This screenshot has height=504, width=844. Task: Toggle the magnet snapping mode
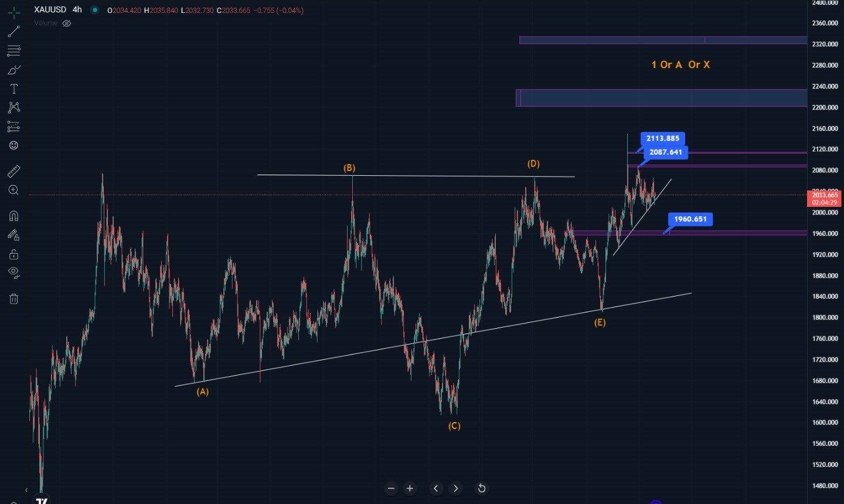[13, 216]
